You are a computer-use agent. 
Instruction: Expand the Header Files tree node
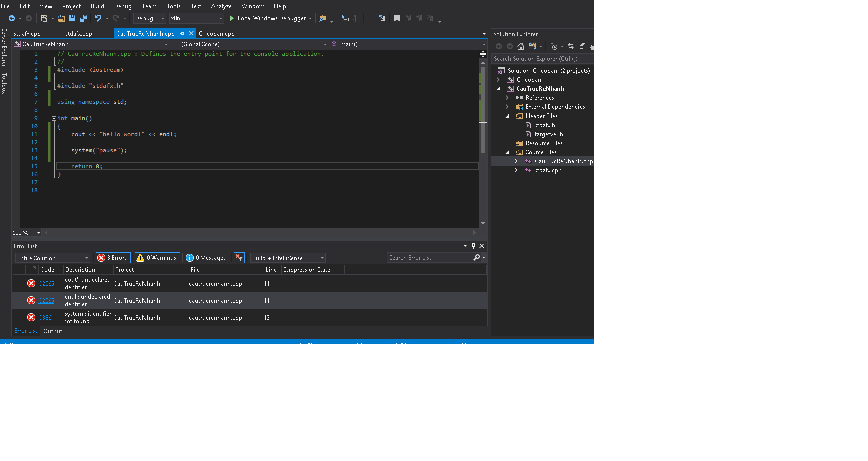(507, 116)
